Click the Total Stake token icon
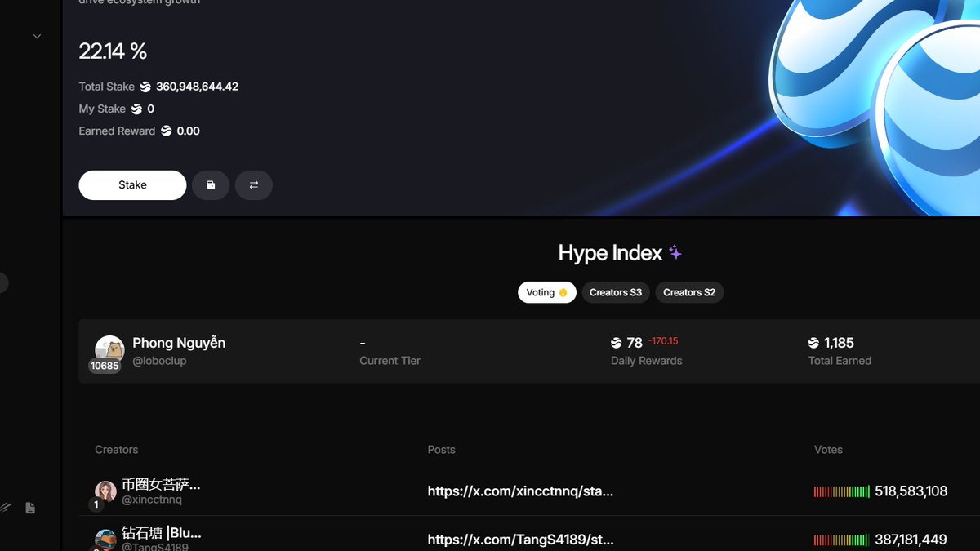980x551 pixels. [145, 87]
